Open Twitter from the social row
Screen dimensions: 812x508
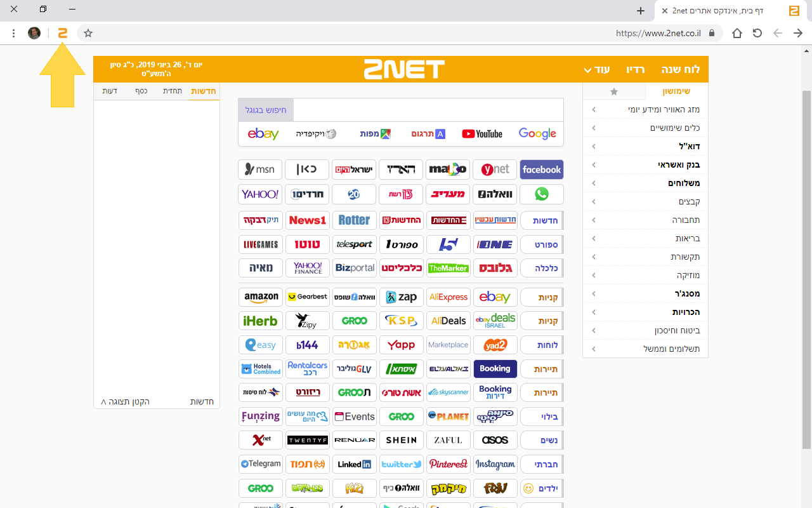tap(401, 464)
